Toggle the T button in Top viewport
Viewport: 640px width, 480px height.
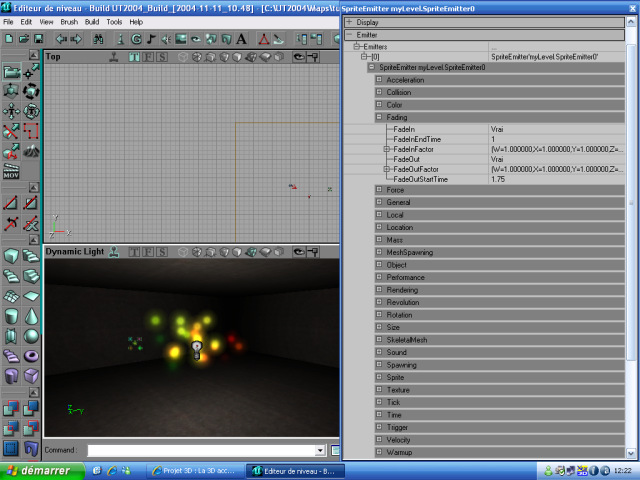(134, 57)
